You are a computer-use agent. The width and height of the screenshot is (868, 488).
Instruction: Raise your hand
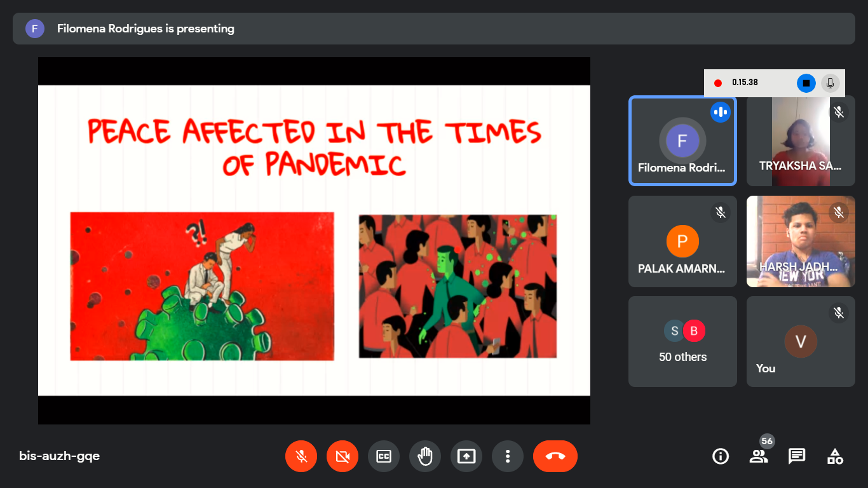pos(425,456)
